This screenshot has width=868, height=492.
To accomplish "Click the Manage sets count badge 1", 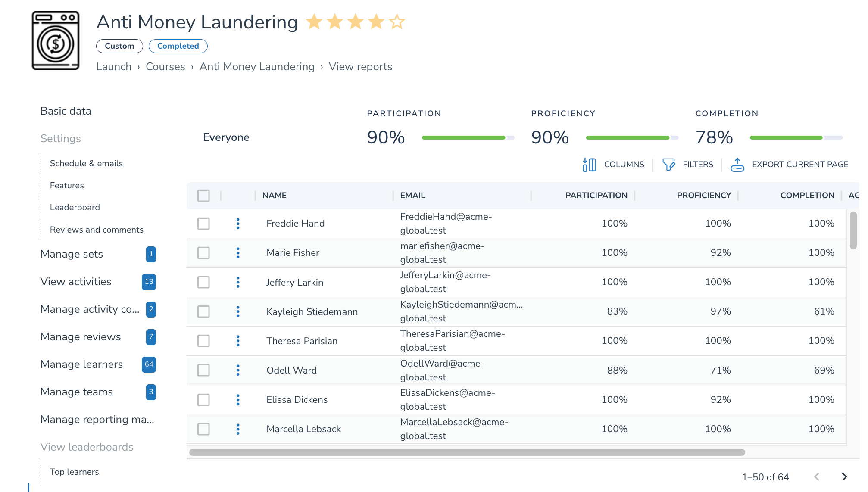I will (151, 254).
